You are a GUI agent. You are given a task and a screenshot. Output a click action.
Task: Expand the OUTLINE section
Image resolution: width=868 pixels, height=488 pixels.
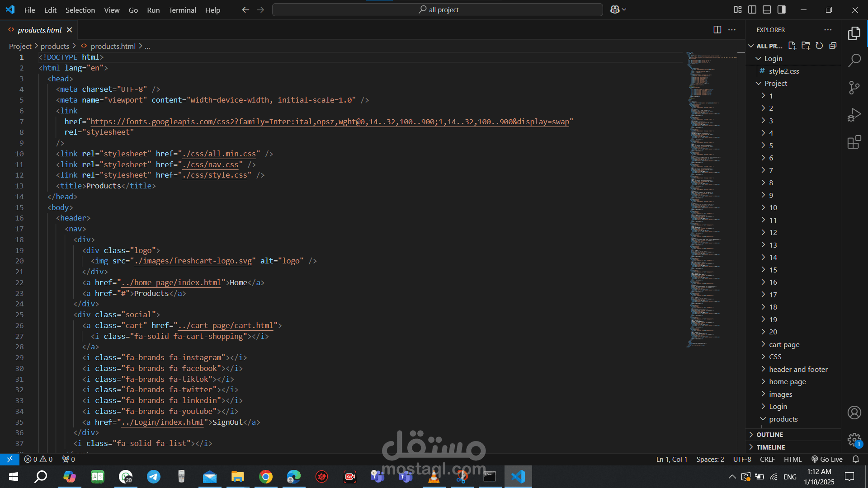pos(769,435)
